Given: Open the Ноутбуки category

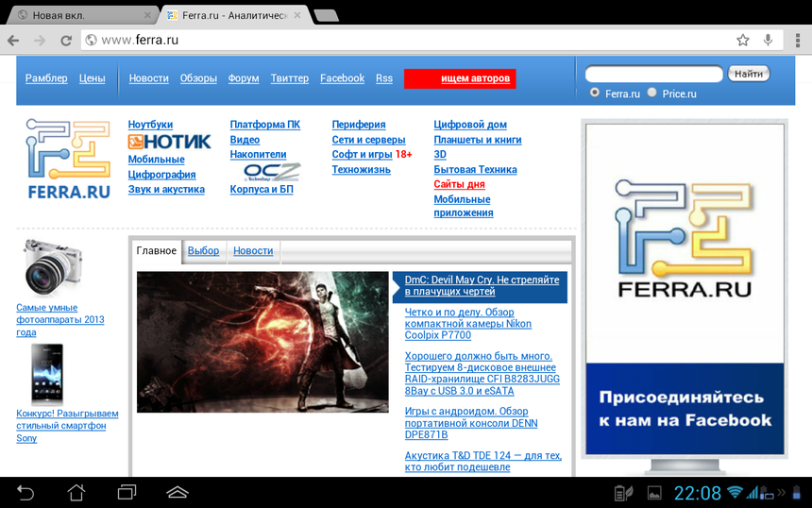Looking at the screenshot, I should coord(150,125).
